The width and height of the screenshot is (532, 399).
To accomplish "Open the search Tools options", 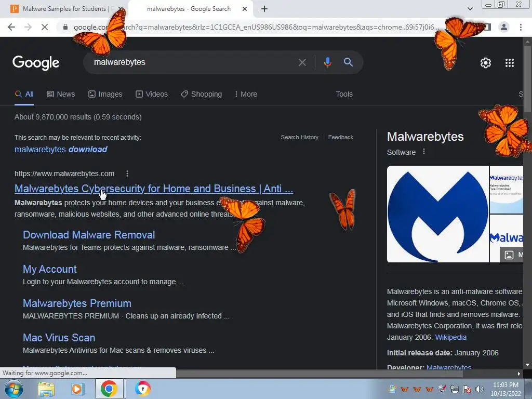I will pos(344,95).
